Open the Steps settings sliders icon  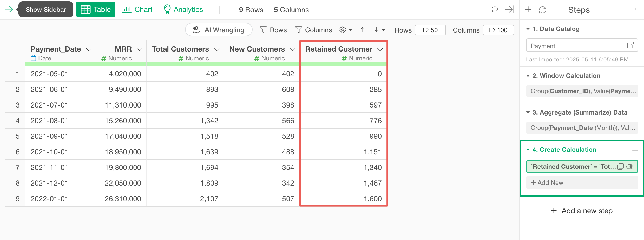coord(634,9)
